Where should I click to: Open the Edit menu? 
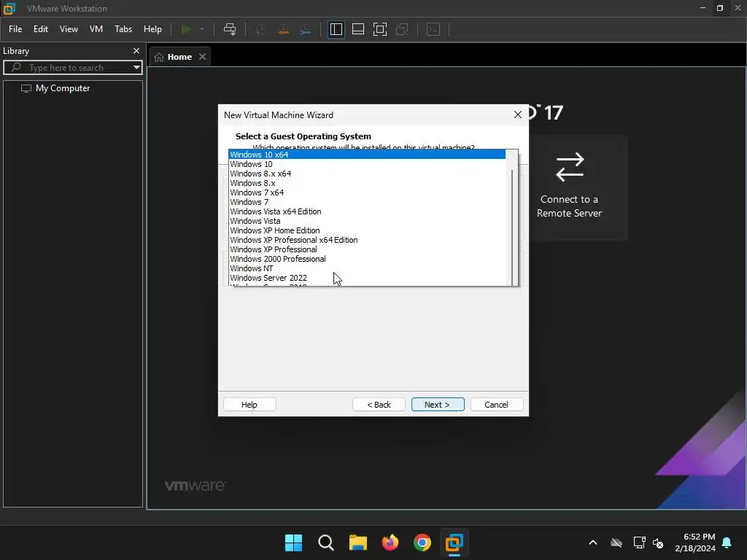tap(41, 29)
